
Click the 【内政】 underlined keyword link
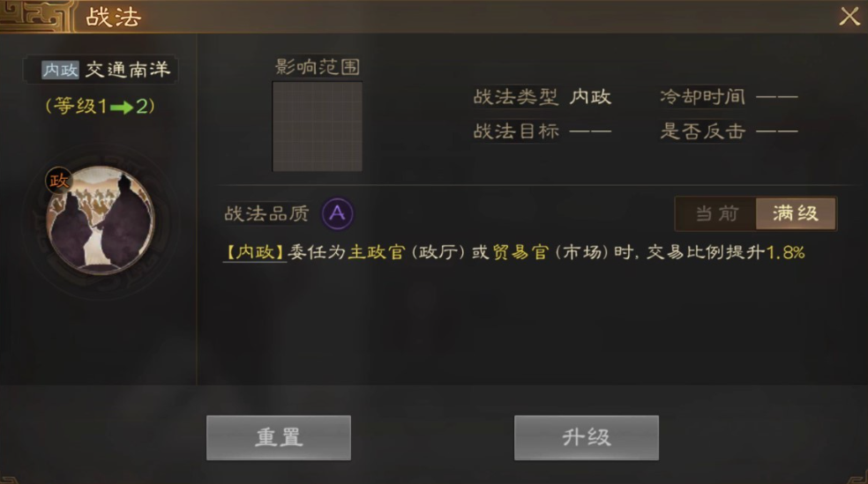[255, 253]
